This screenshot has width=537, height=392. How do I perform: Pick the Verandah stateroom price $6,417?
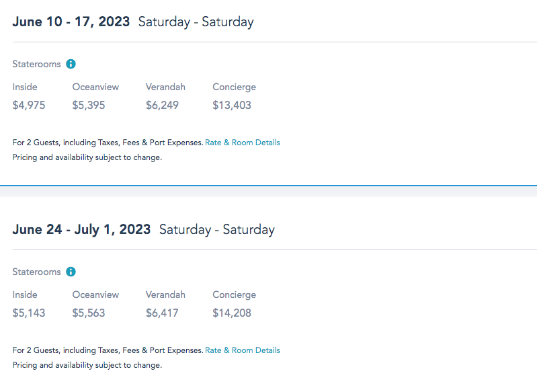tap(162, 313)
